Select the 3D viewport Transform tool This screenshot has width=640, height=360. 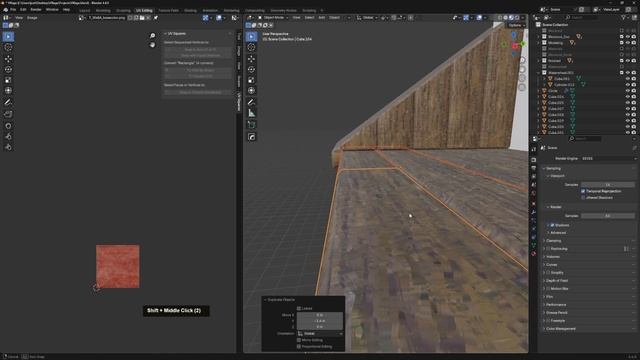(251, 91)
